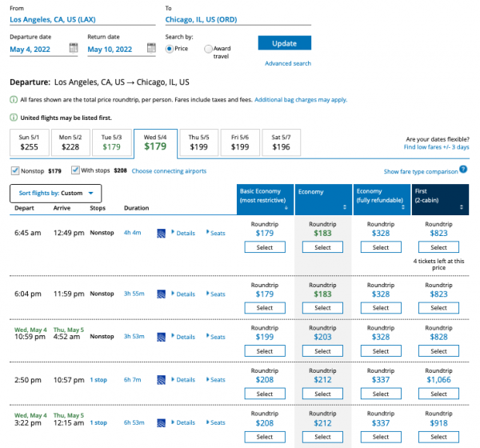The image size is (480, 448).
Task: Switch to the Thu 5/5 date tab
Action: pos(198,142)
